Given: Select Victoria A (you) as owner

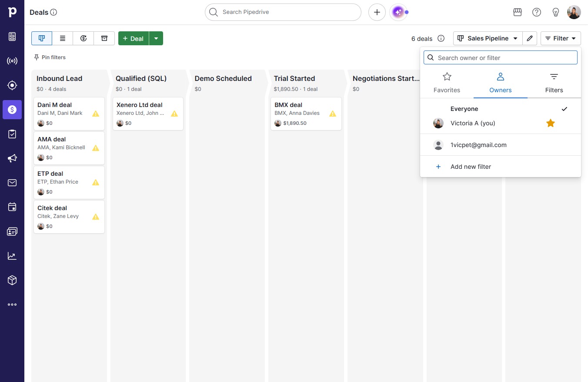Looking at the screenshot, I should click(x=501, y=123).
